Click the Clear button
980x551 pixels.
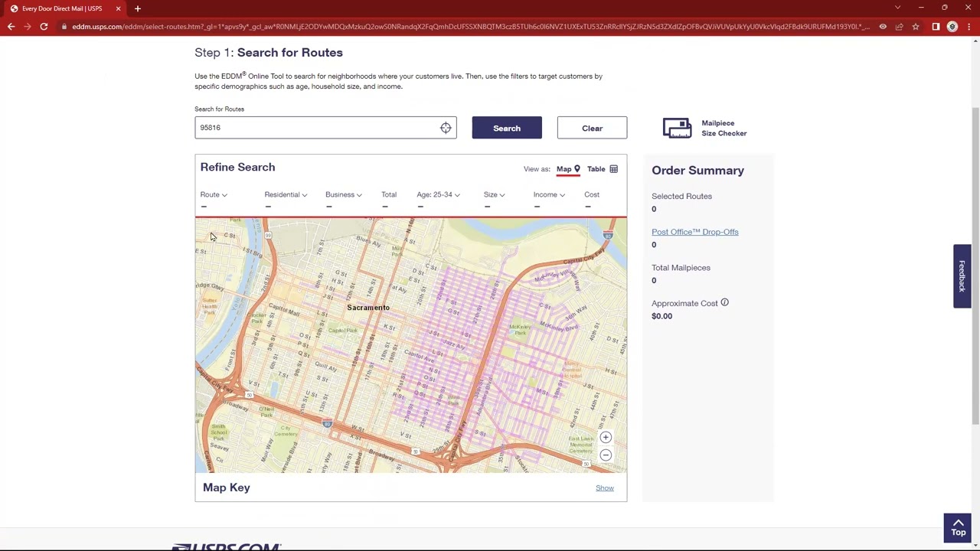[x=592, y=128]
